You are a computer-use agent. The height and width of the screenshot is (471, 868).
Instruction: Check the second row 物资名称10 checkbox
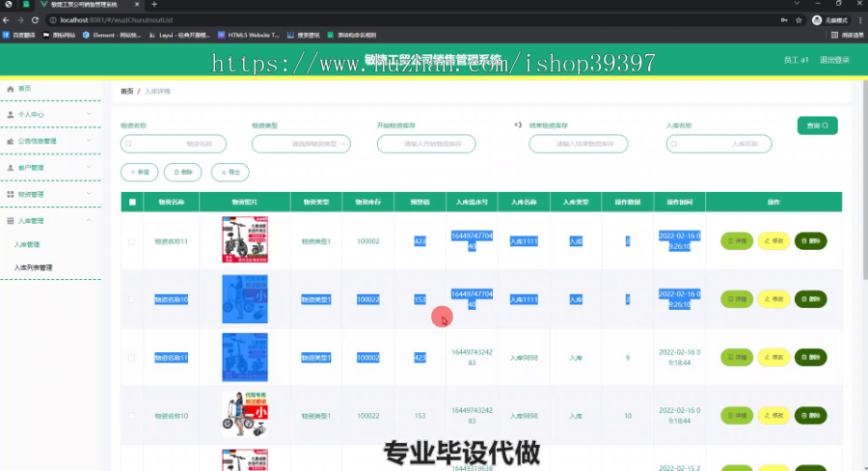tap(132, 300)
